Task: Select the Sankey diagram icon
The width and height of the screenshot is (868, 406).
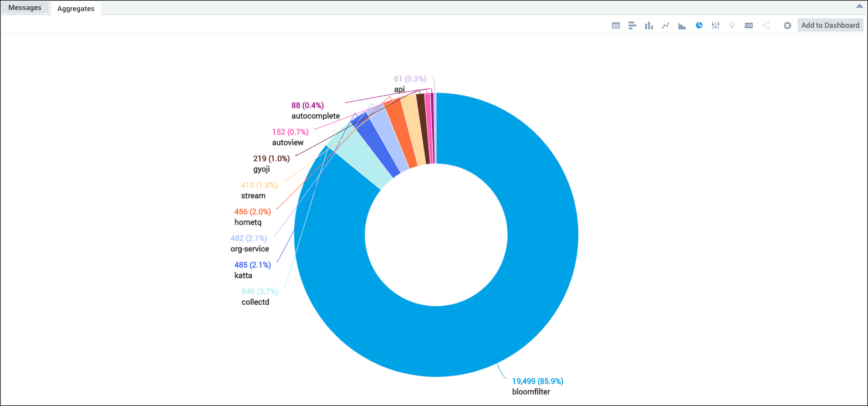Action: [766, 25]
